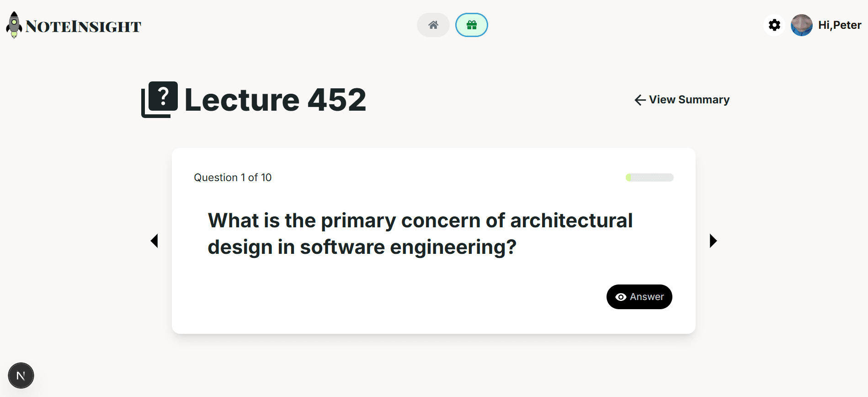Reveal the answer with the Answer button
The width and height of the screenshot is (868, 397).
point(639,297)
